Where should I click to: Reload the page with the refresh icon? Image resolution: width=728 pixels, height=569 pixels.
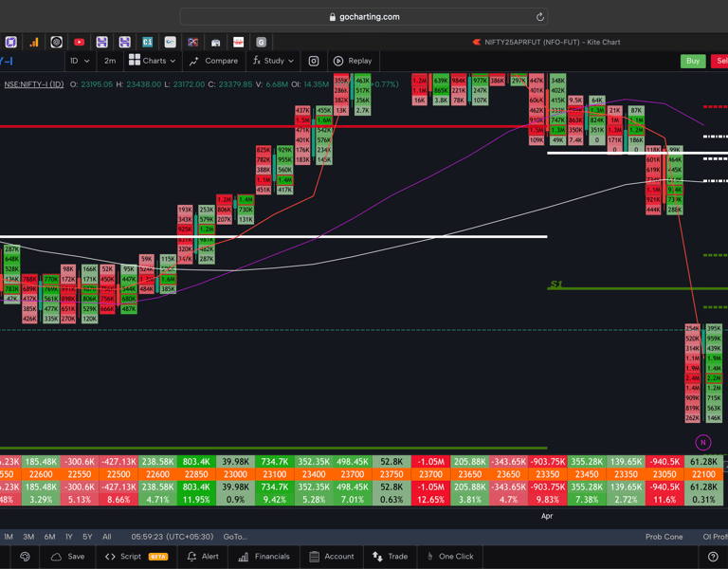540,17
